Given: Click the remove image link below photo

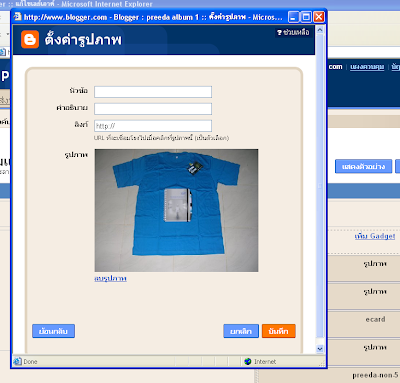Looking at the screenshot, I should tap(110, 278).
